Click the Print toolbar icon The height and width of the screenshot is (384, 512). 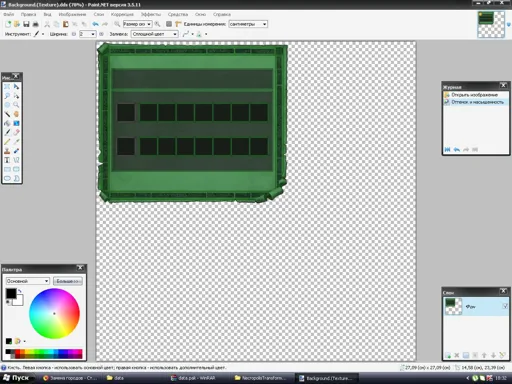(x=35, y=24)
